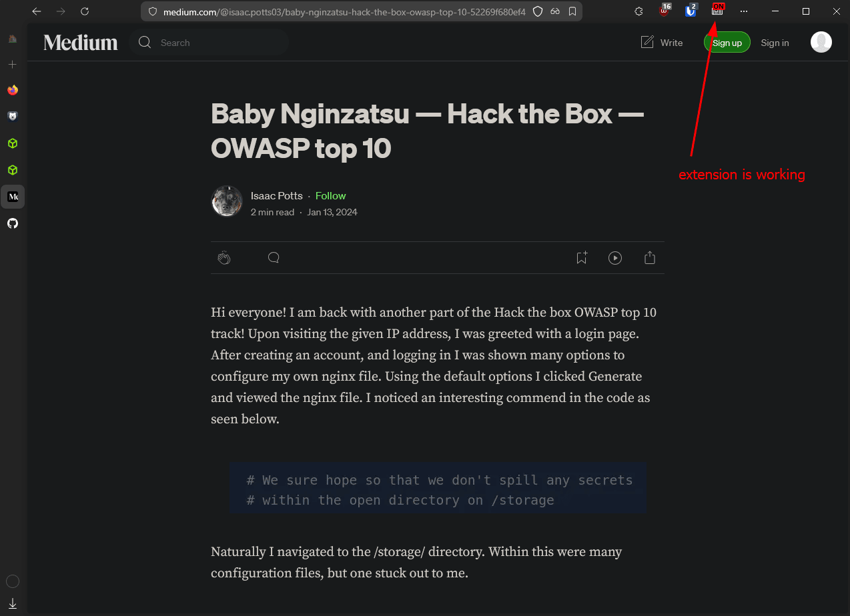Image resolution: width=850 pixels, height=616 pixels.
Task: Switch to the Firefox icon sidebar tab
Action: click(x=13, y=90)
